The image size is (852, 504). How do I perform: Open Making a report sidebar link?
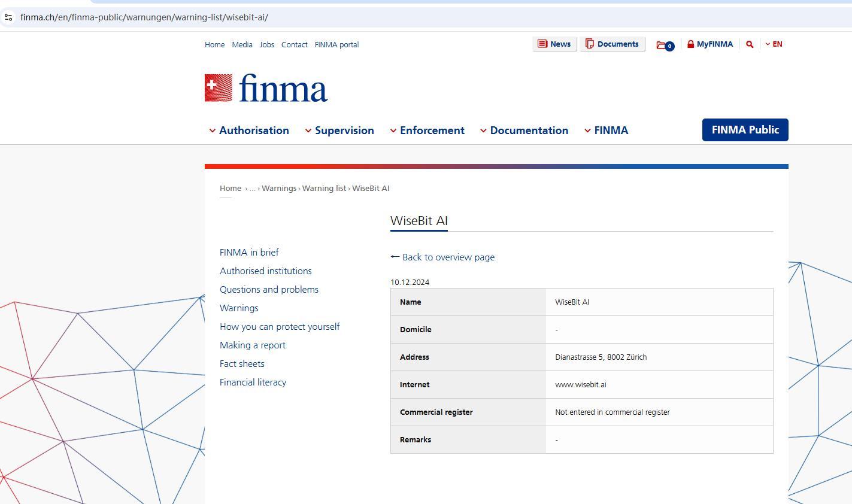pos(252,345)
